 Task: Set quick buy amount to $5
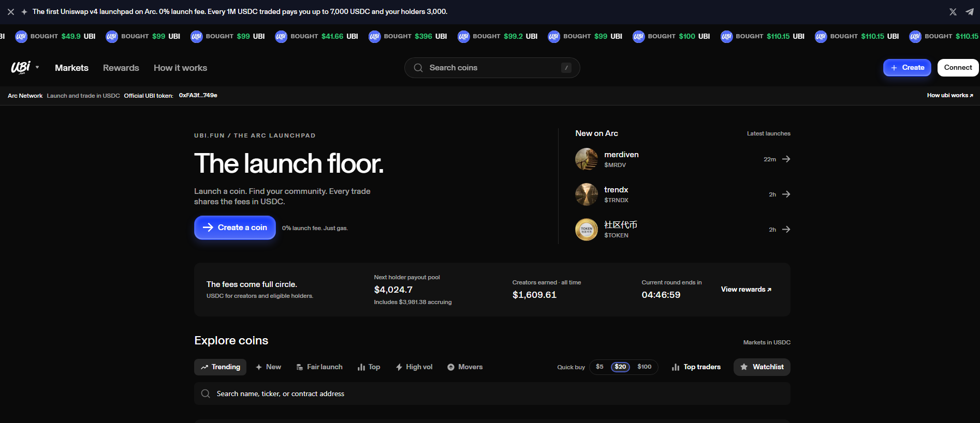tap(599, 367)
